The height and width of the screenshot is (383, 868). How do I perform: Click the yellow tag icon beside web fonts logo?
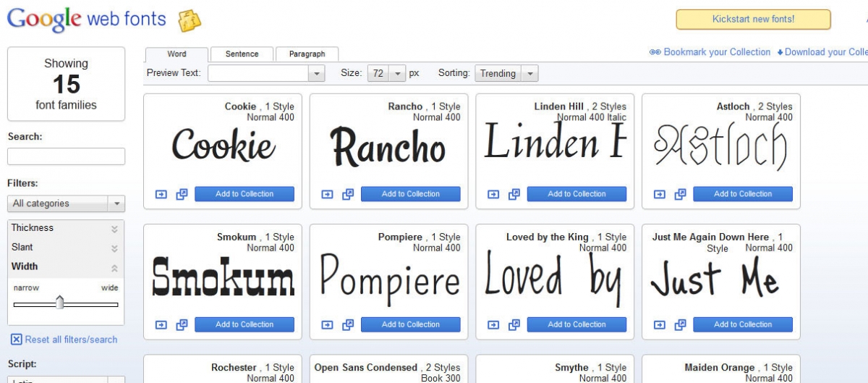click(x=190, y=20)
